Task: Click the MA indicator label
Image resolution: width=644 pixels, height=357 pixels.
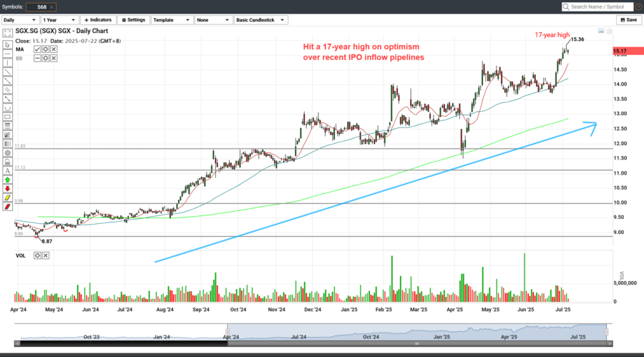Action: coord(20,49)
